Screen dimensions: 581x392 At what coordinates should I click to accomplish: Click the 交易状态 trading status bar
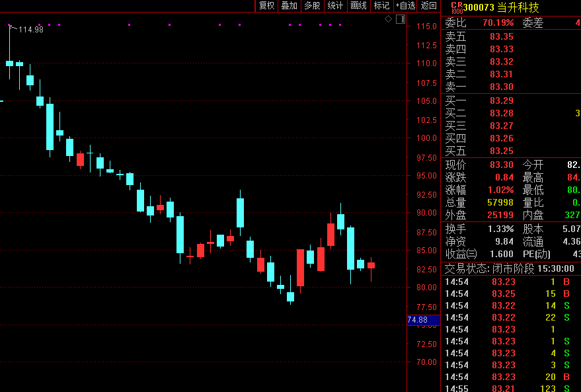click(509, 269)
